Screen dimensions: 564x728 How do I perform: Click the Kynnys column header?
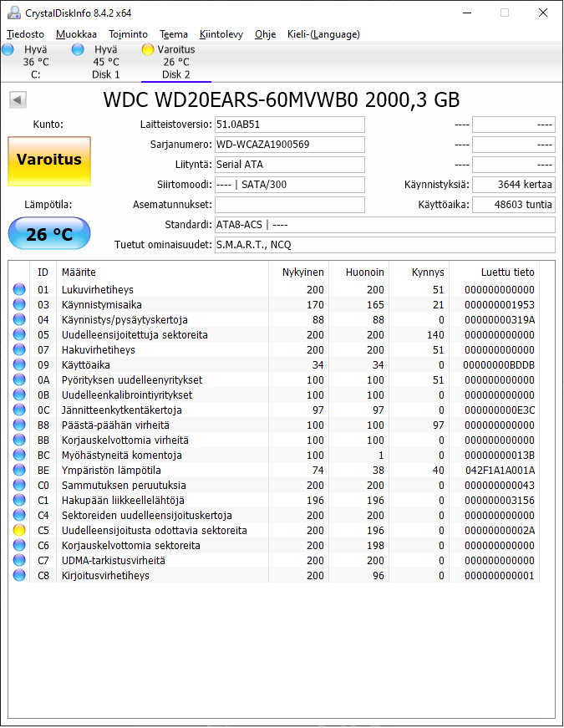(419, 272)
